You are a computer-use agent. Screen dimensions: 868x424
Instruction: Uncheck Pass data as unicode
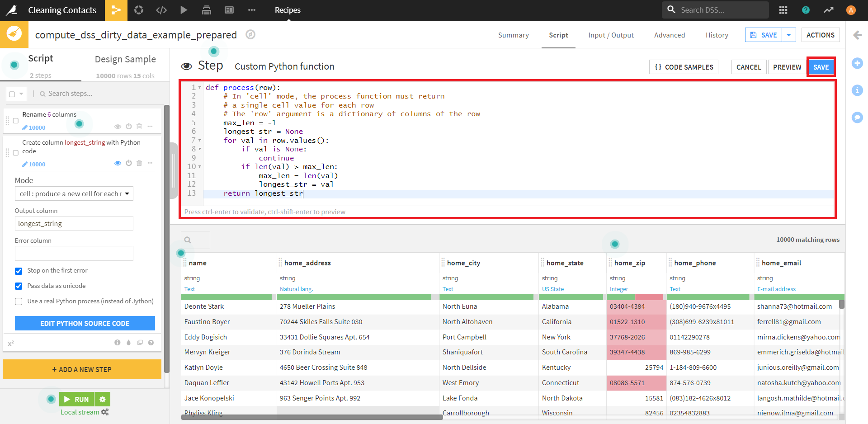tap(19, 286)
